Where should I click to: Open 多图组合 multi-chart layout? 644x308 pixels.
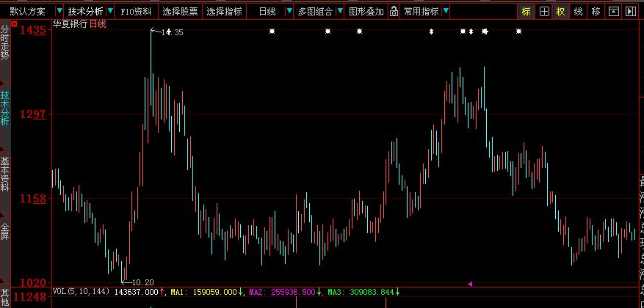pos(316,11)
